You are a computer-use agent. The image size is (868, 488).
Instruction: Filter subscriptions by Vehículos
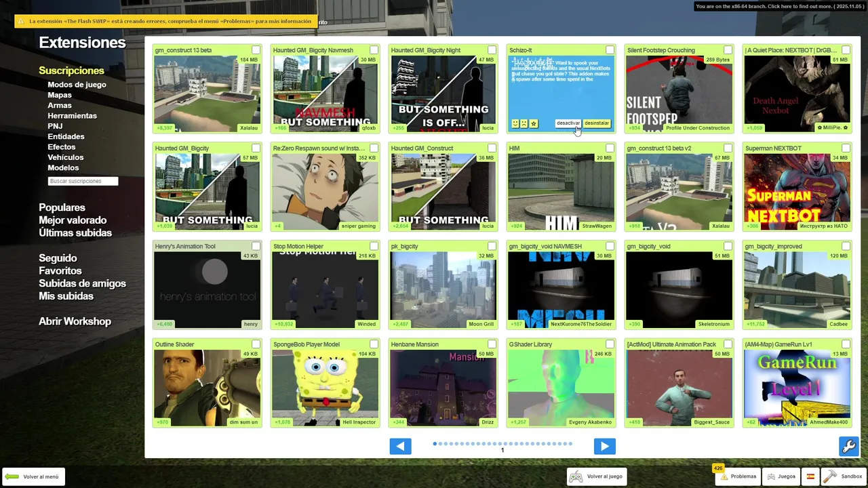66,157
